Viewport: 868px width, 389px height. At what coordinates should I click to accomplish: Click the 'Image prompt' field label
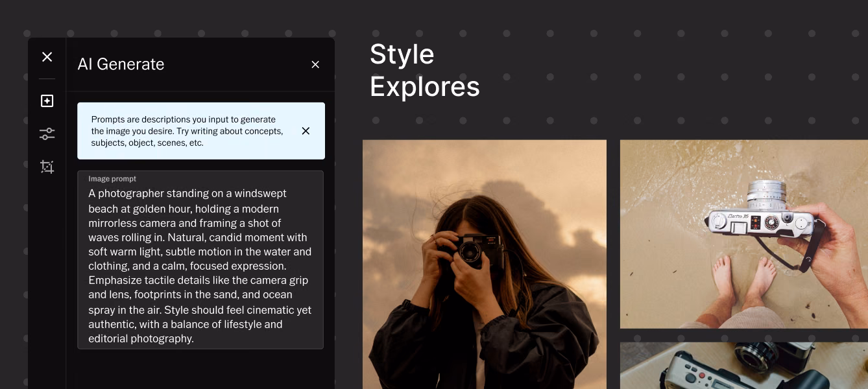coord(112,179)
